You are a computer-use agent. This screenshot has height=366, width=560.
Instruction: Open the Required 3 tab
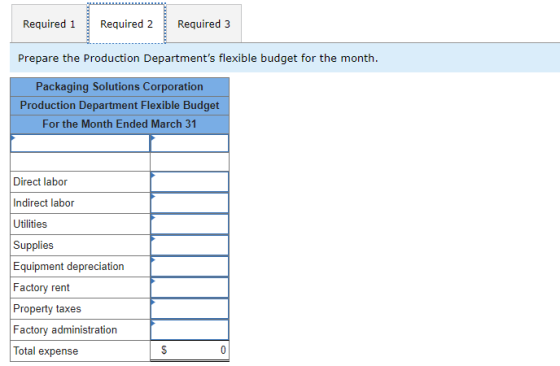click(204, 24)
